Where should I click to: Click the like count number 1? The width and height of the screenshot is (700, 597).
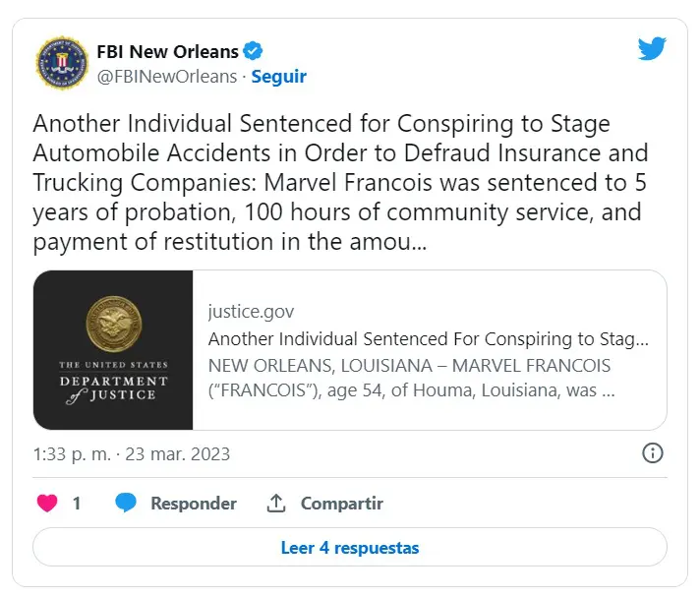(x=77, y=504)
